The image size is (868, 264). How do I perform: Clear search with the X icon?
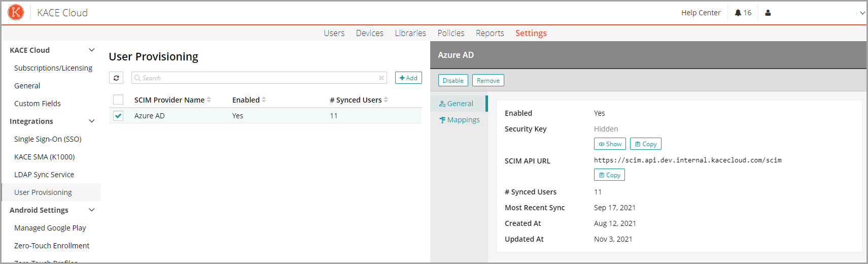(381, 78)
